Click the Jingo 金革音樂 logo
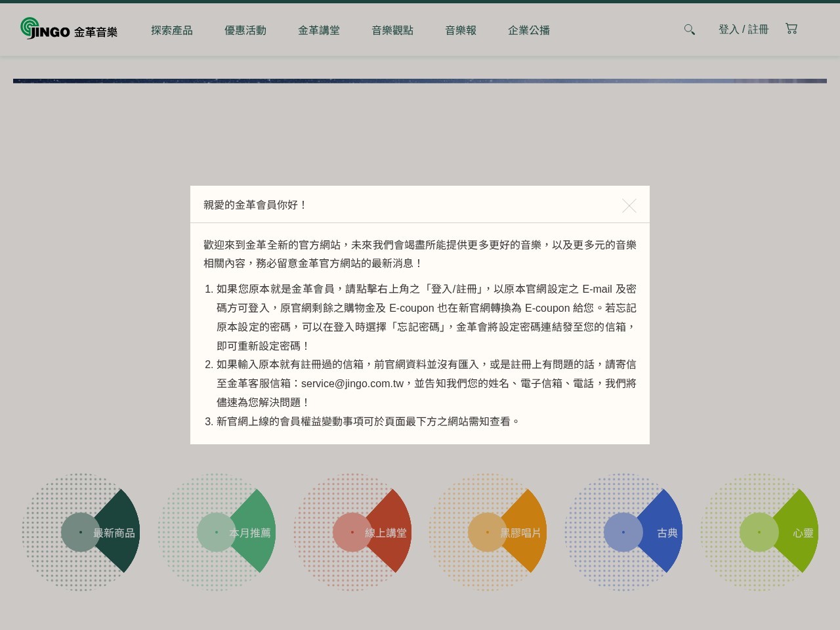Screen dimensions: 840x630 coord(69,29)
